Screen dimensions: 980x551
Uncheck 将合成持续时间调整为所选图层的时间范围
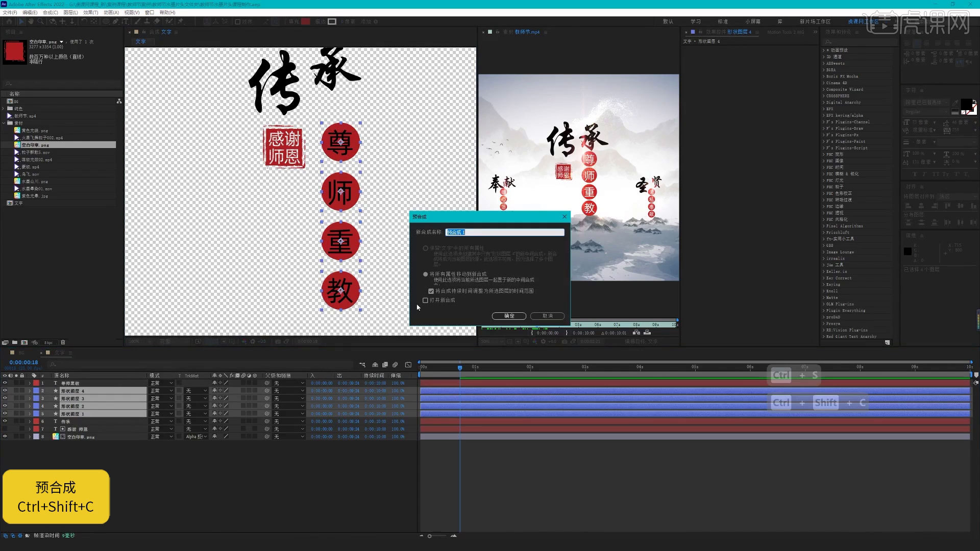coord(431,291)
